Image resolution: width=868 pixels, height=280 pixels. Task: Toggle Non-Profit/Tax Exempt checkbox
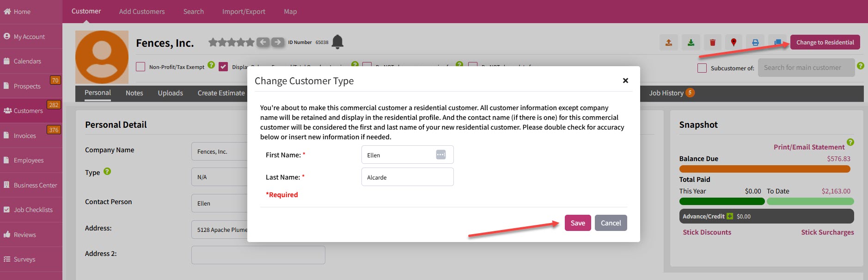141,67
